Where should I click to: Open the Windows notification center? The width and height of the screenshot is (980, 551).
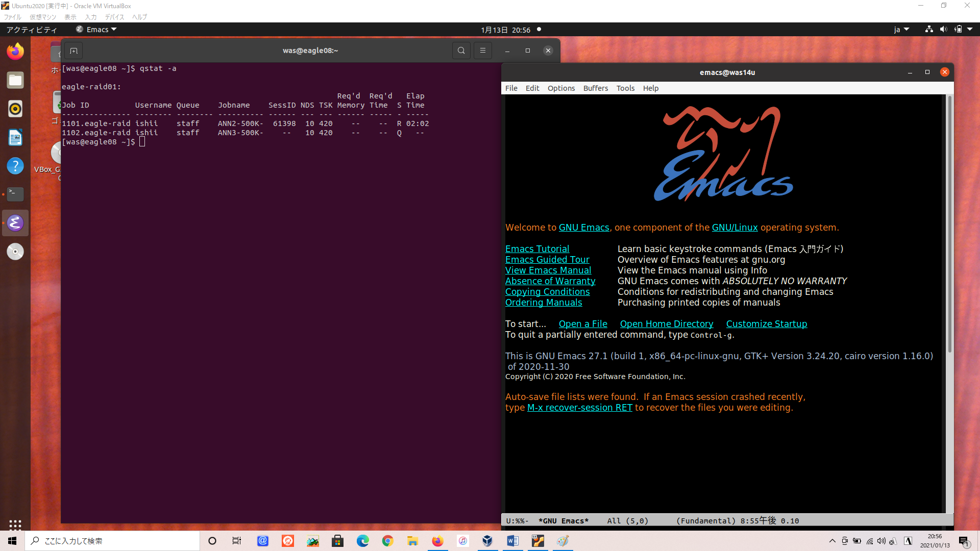click(x=964, y=541)
